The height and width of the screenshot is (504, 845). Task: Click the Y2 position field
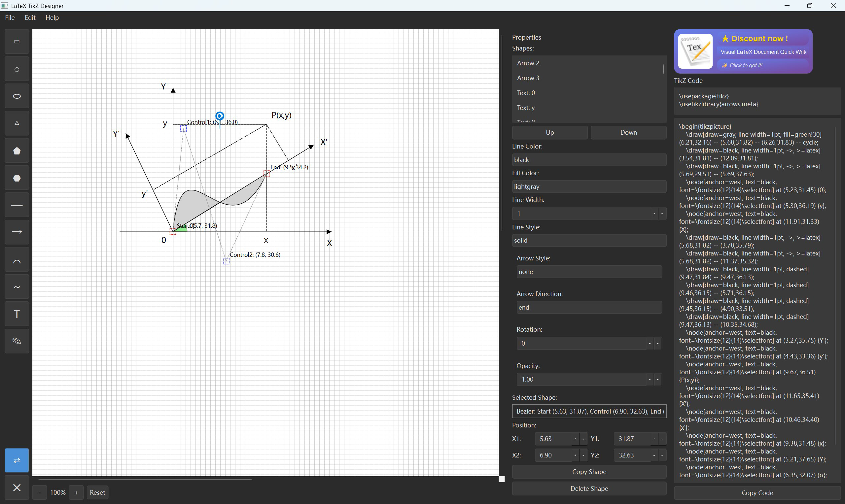point(632,455)
